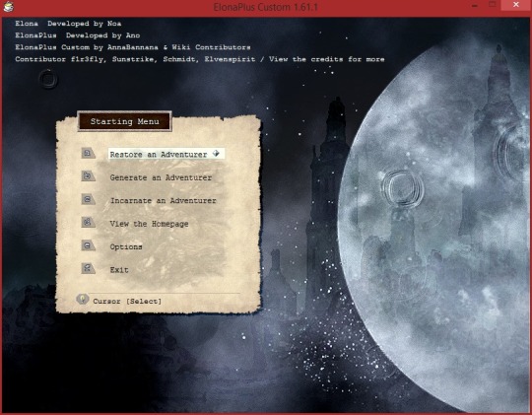Select Exit in the Starting Menu
The width and height of the screenshot is (532, 415).
[119, 270]
